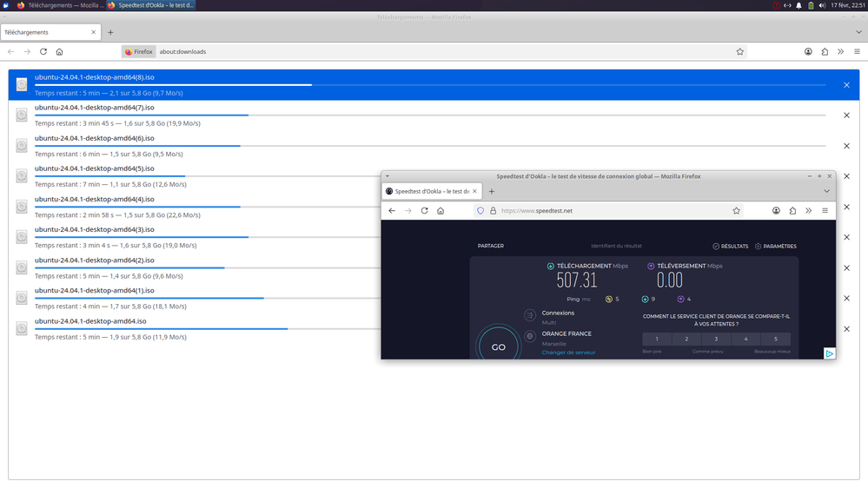Go back in Speedtest window
The height and width of the screenshot is (488, 868).
coord(392,211)
